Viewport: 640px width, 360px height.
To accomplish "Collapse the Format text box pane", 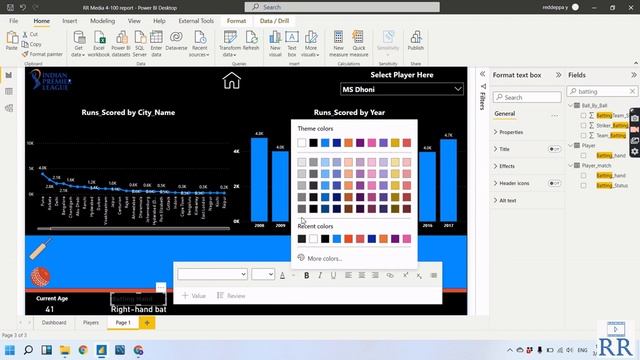I will click(558, 75).
